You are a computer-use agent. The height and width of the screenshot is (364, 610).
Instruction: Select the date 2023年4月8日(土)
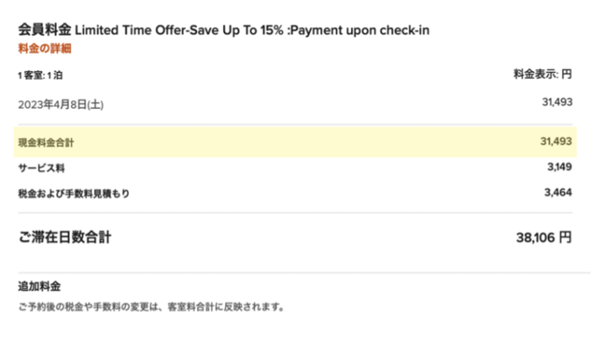tap(60, 105)
